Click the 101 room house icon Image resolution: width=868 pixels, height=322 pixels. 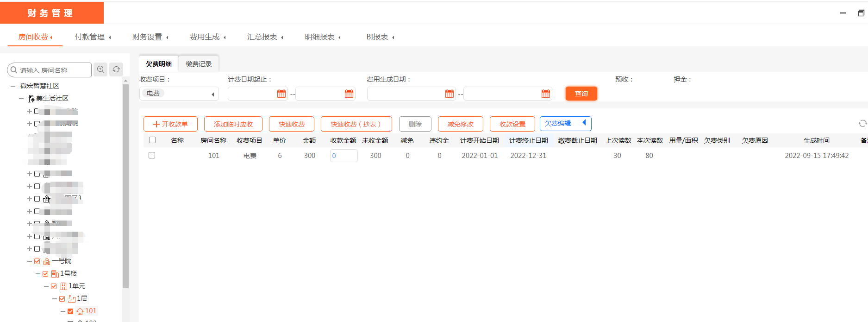click(x=80, y=311)
